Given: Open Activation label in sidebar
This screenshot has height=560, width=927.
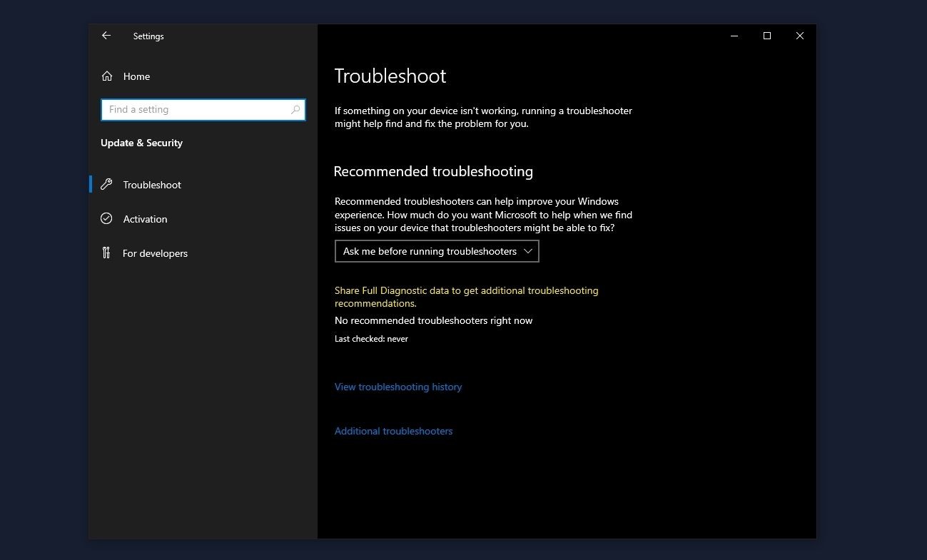Looking at the screenshot, I should 145,219.
